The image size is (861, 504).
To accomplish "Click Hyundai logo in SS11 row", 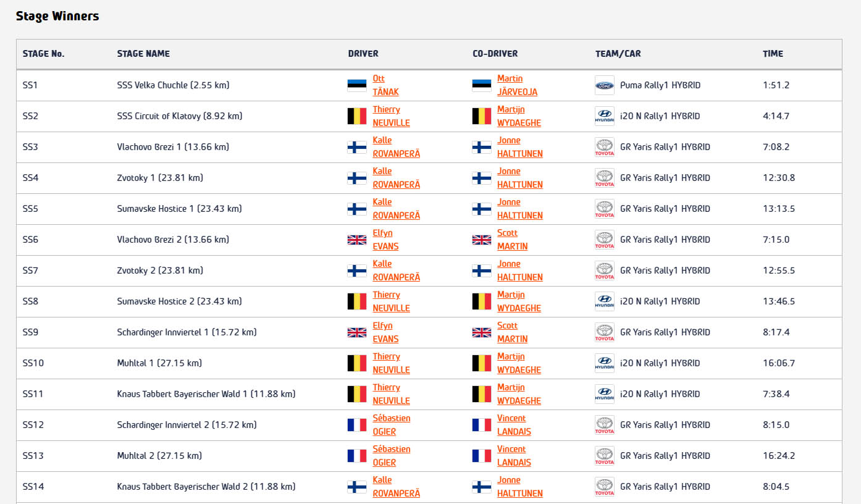I will pos(605,394).
